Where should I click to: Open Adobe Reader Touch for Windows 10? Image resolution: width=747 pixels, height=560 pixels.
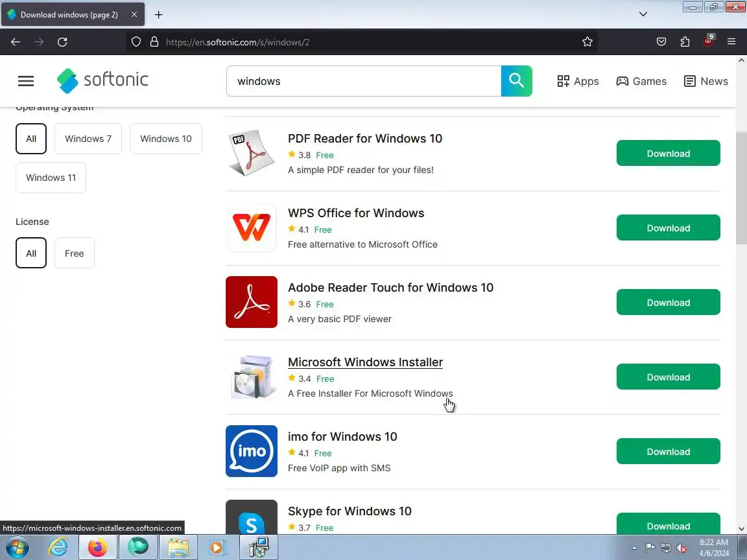tap(390, 288)
